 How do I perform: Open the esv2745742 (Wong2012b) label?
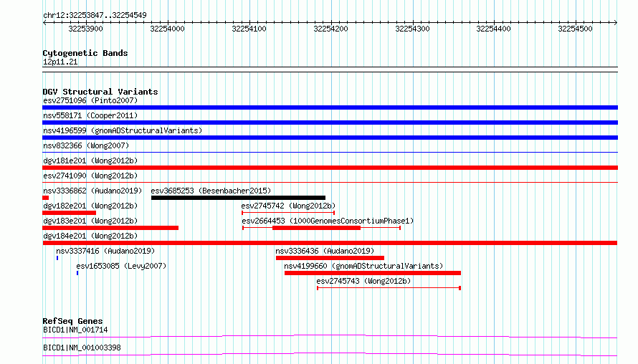[x=288, y=206]
